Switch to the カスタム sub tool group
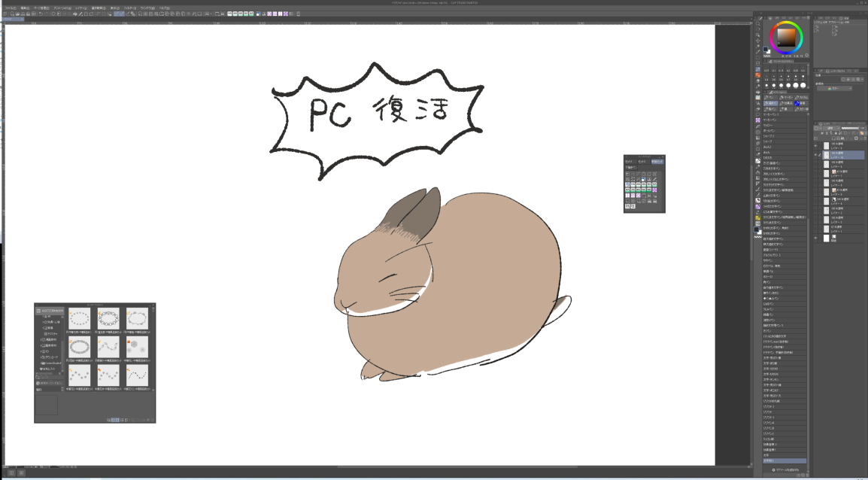868x480 pixels. 801,98
